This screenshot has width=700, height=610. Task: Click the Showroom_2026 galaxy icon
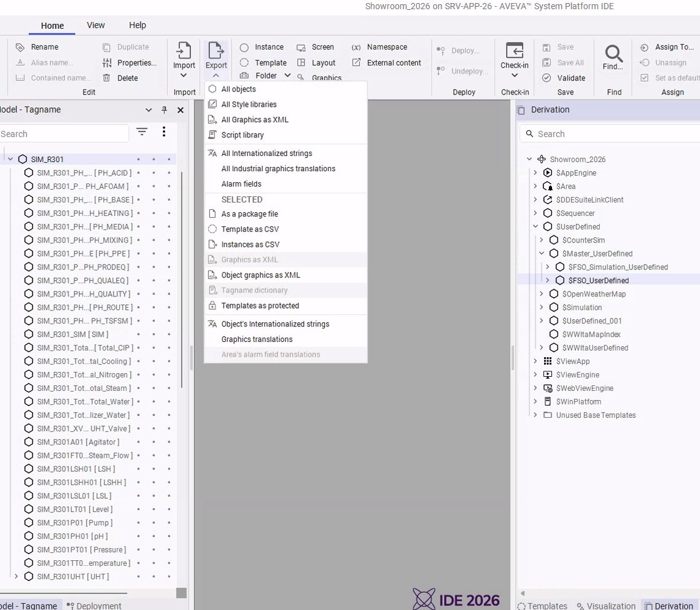(542, 160)
